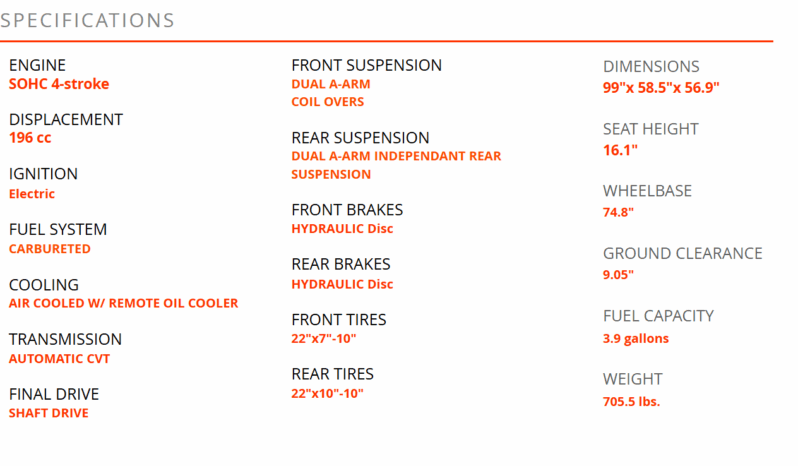The width and height of the screenshot is (798, 466).
Task: Click AIR COOLED W/ REMOTE OIL COOLER
Action: pyautogui.click(x=124, y=303)
